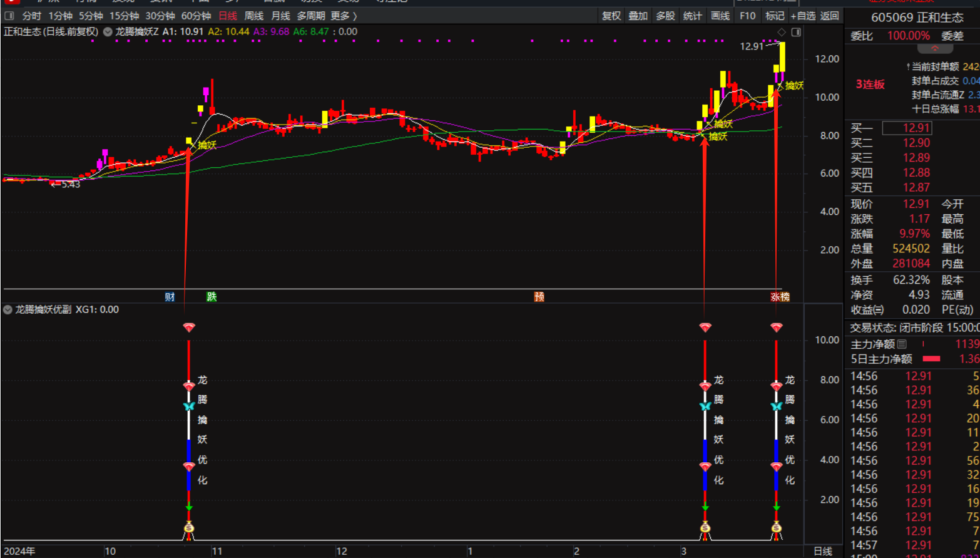Image resolution: width=980 pixels, height=558 pixels.
Task: Click the 画线 drawing tool
Action: (x=720, y=16)
